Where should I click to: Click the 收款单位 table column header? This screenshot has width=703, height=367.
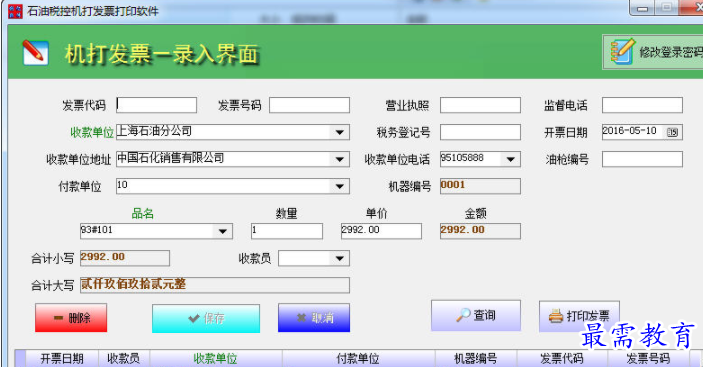pos(216,358)
